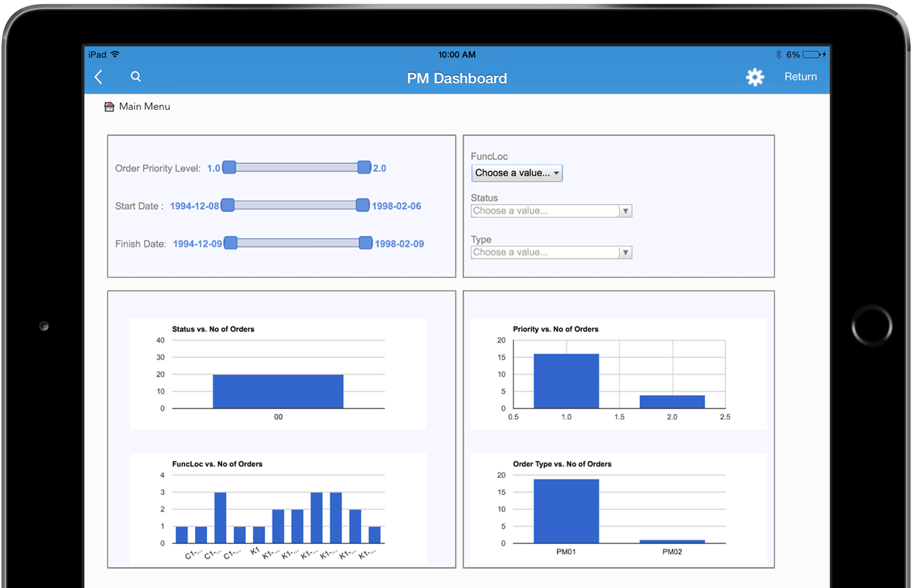This screenshot has width=913, height=588.
Task: Select Finish Date left slider handle
Action: (231, 243)
